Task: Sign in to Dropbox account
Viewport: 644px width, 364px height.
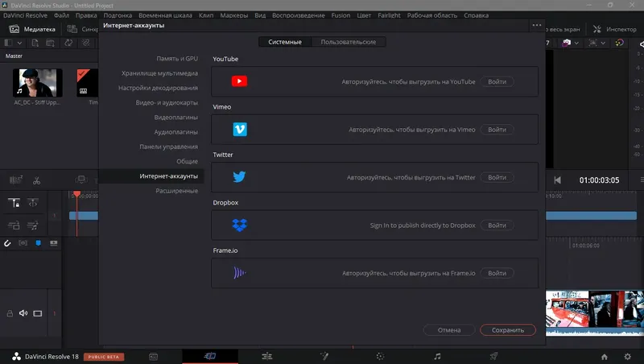Action: (x=497, y=225)
